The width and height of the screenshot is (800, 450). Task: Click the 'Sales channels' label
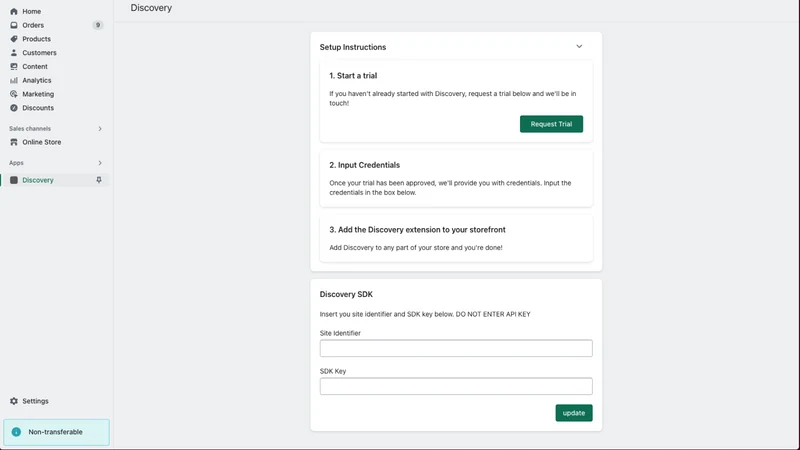pos(30,129)
